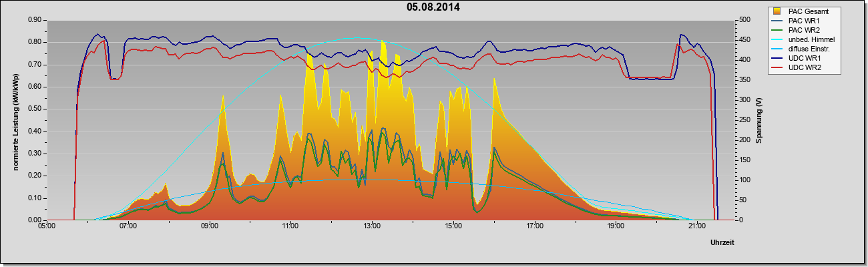Click the 13:00 time axis label
Viewport: 868px width, 267px height.
coord(372,227)
